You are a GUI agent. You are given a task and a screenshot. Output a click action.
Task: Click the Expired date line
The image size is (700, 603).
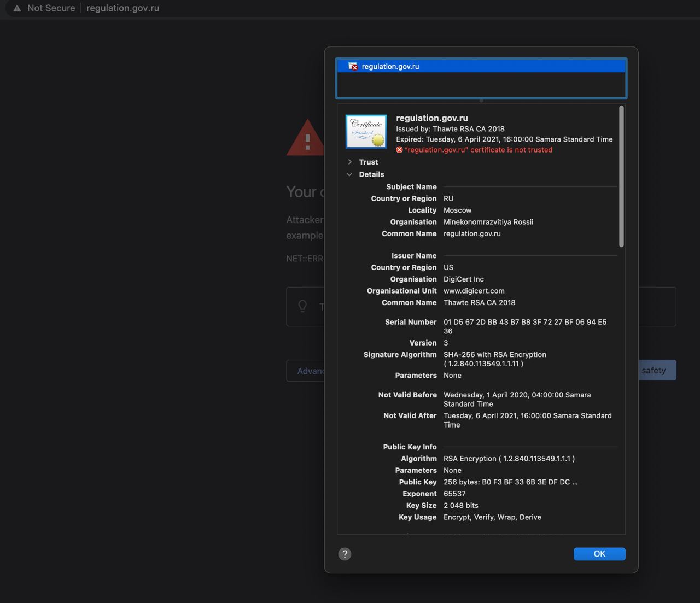click(x=504, y=139)
